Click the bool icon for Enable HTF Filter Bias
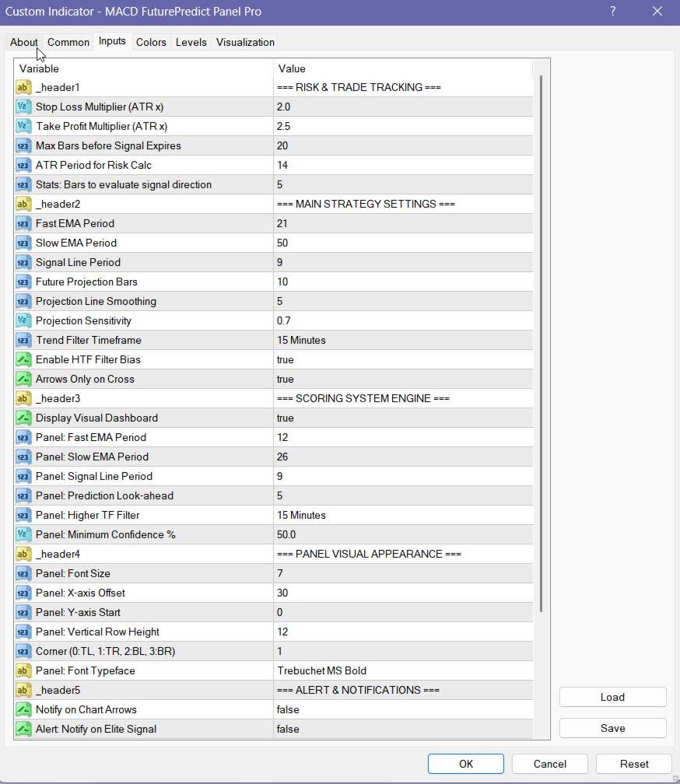680x784 pixels. [23, 360]
